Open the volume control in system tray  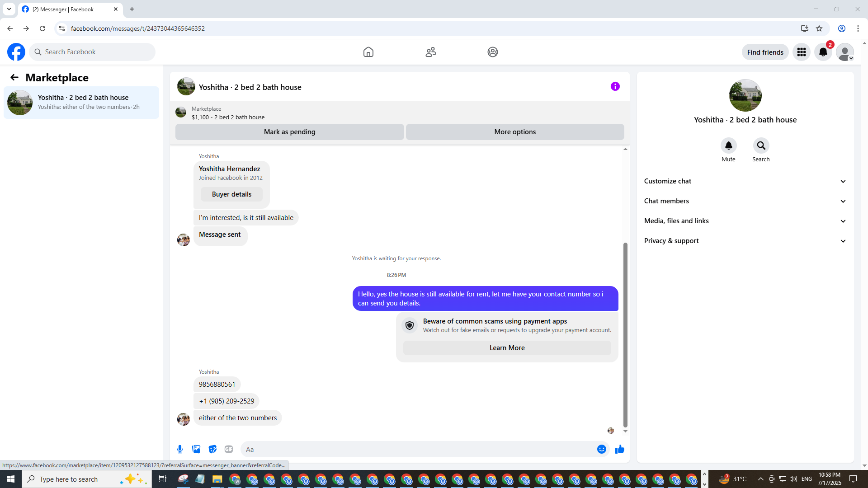793,479
